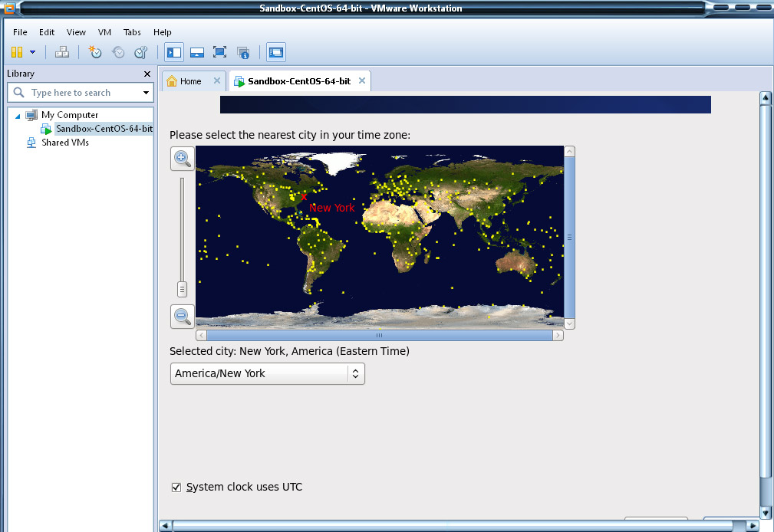The width and height of the screenshot is (774, 532).
Task: Click the VM view scroll down arrow
Action: click(x=765, y=513)
